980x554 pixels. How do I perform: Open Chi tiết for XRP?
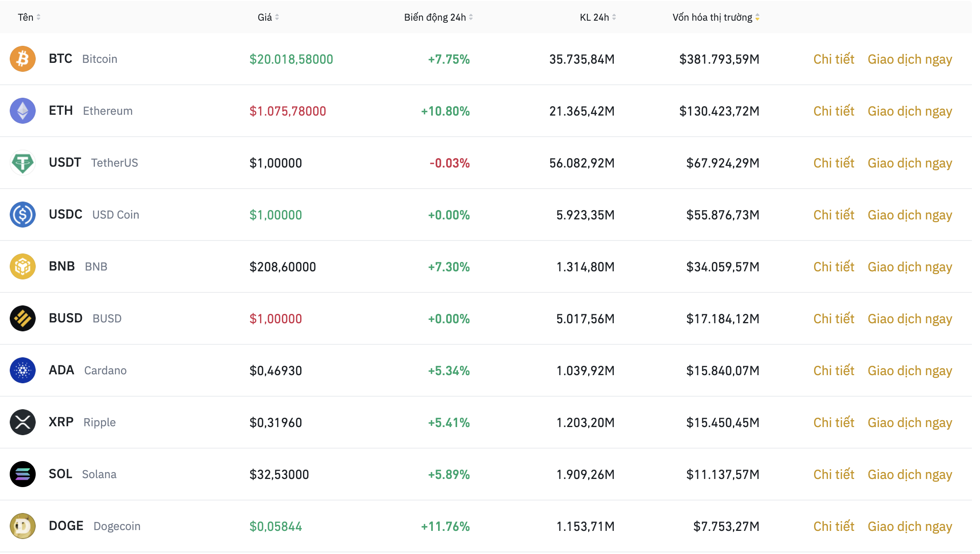[834, 423]
